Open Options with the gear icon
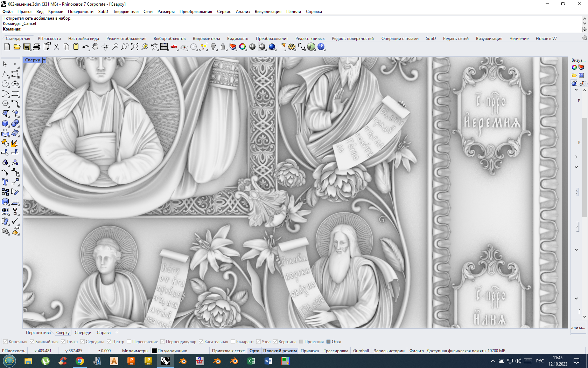 pos(292,47)
